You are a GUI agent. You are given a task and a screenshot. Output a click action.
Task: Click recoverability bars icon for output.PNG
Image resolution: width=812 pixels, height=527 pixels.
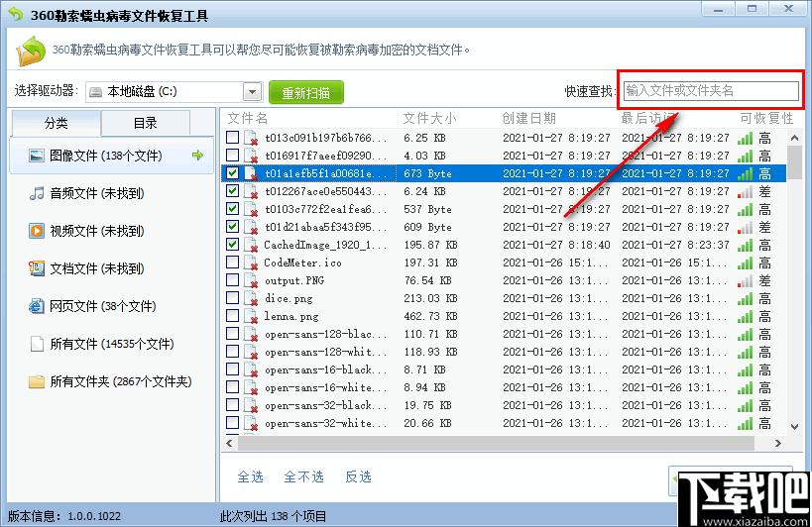pyautogui.click(x=746, y=281)
